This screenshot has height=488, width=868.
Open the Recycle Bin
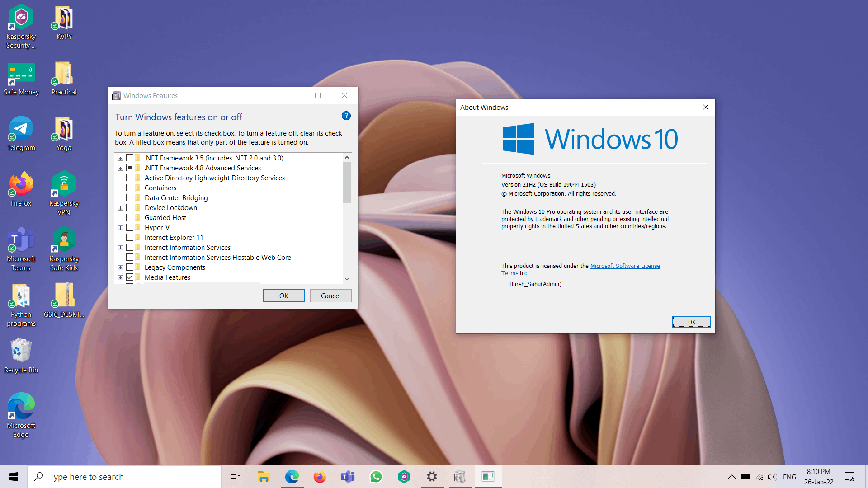tap(21, 356)
